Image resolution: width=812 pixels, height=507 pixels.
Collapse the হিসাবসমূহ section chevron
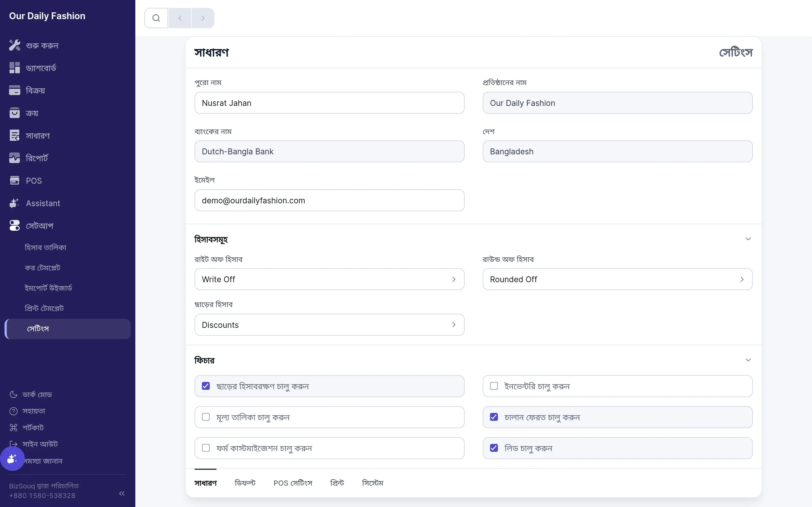coord(748,239)
